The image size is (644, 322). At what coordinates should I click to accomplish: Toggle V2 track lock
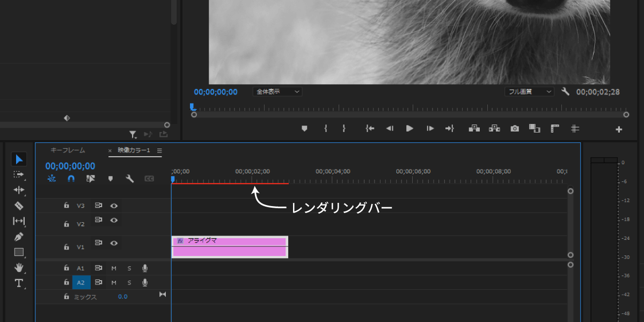tap(67, 224)
